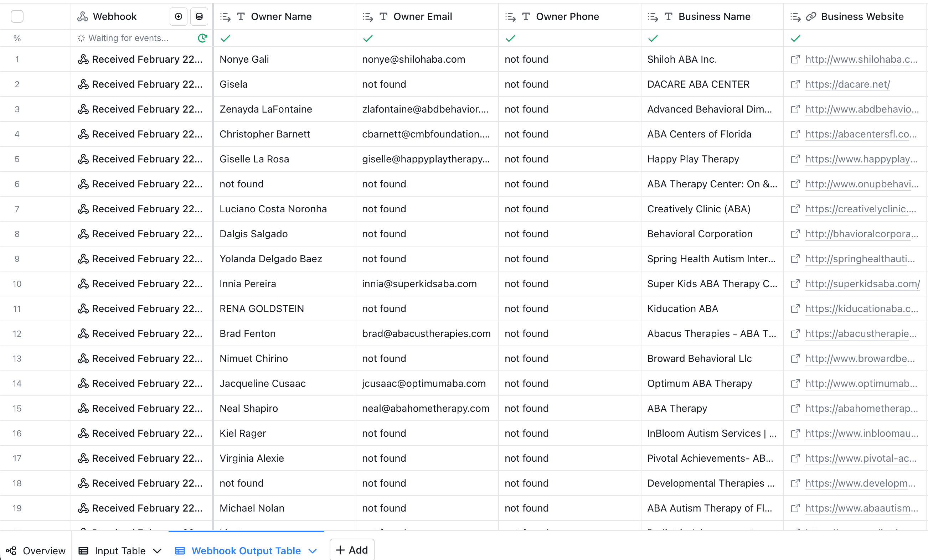Screen dimensions: 928x560
Task: Click the Add button in the bottom bar
Action: coord(351,550)
